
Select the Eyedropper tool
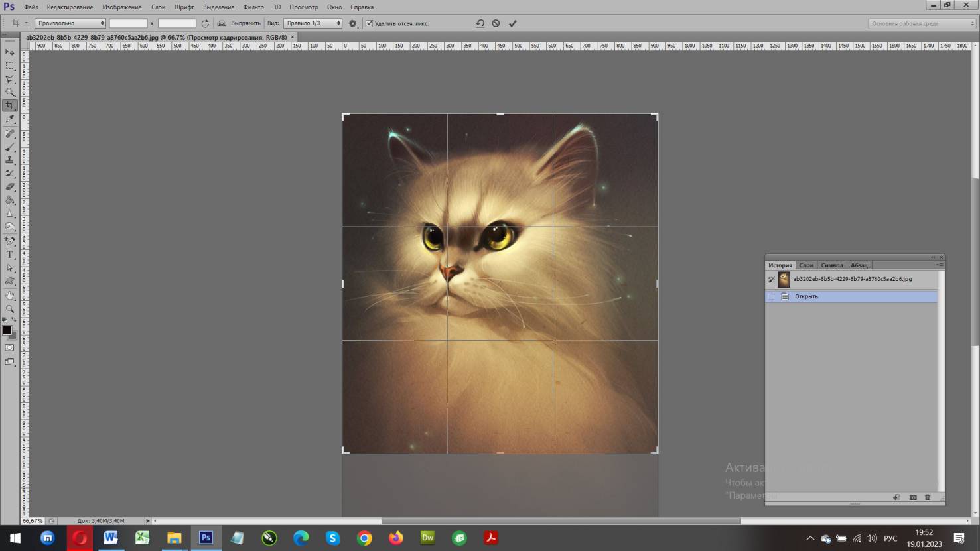click(x=10, y=119)
